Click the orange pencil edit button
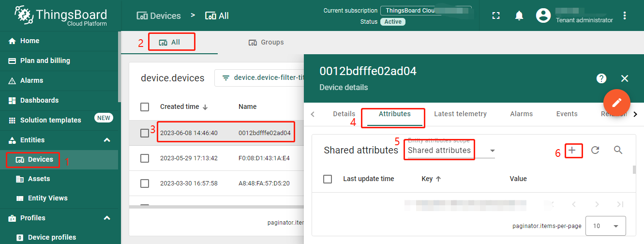Image resolution: width=644 pixels, height=244 pixels. pos(617,103)
